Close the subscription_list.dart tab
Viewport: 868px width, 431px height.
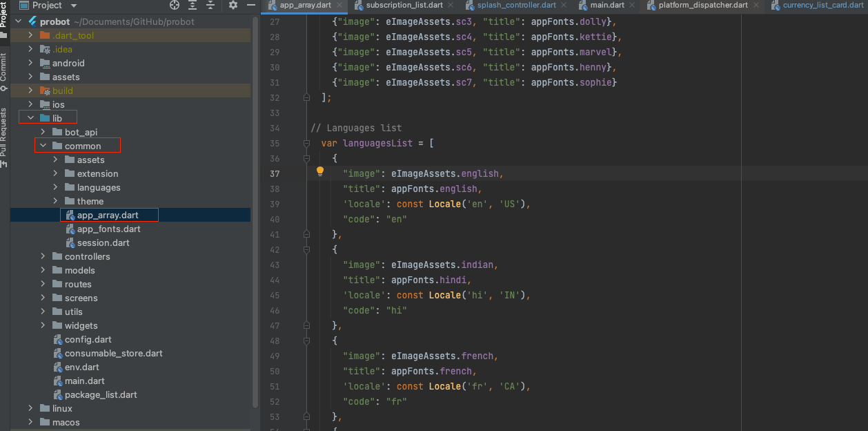450,6
